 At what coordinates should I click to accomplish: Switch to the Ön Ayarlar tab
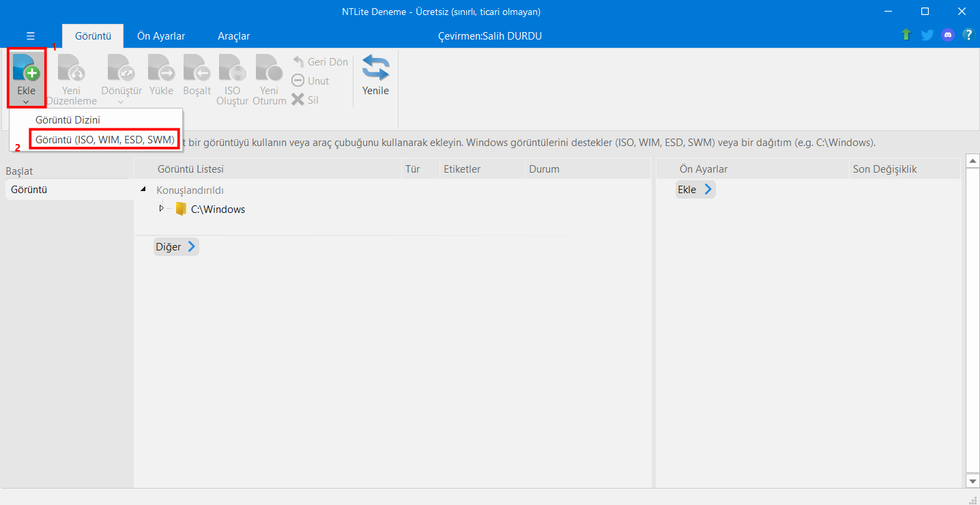coord(161,36)
